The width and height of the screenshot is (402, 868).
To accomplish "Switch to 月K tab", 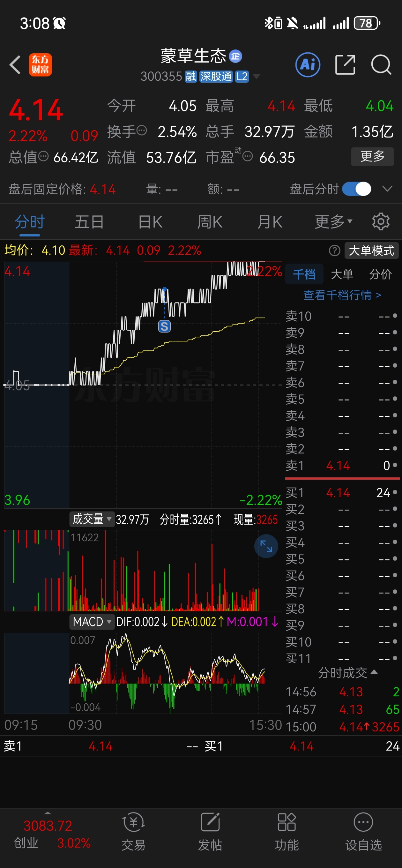I will click(270, 221).
